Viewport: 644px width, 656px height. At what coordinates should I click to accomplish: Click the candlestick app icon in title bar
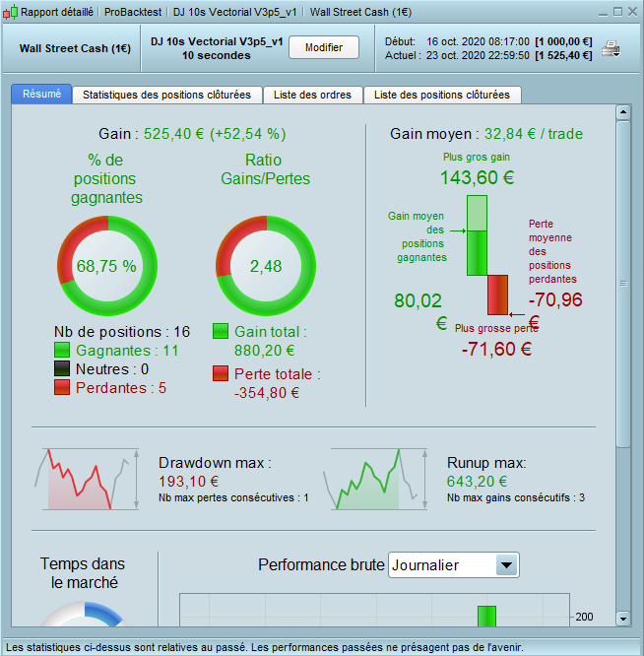coord(11,12)
